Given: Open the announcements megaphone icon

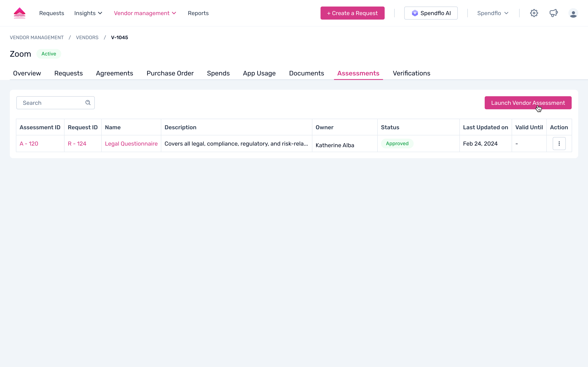Looking at the screenshot, I should pos(554,13).
